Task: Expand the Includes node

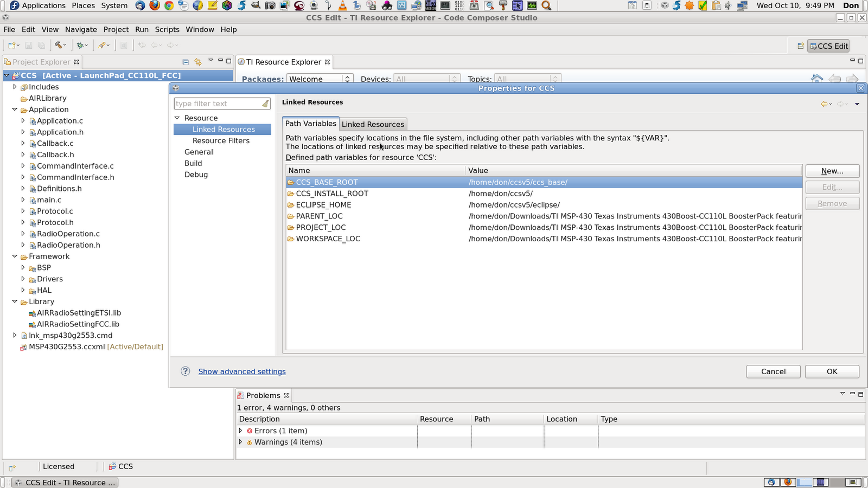Action: pyautogui.click(x=15, y=87)
